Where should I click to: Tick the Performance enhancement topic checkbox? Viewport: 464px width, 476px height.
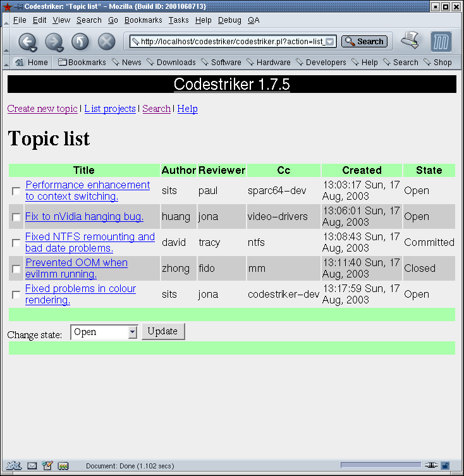click(x=16, y=191)
